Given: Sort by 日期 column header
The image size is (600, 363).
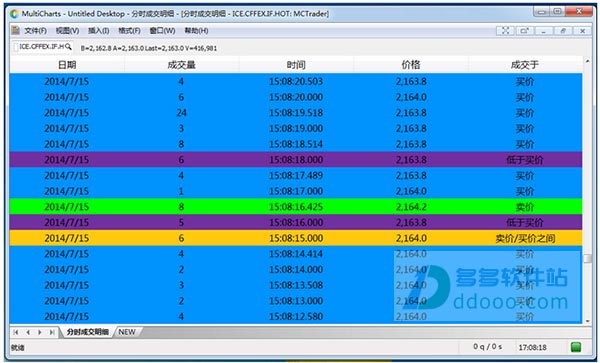Looking at the screenshot, I should 67,65.
